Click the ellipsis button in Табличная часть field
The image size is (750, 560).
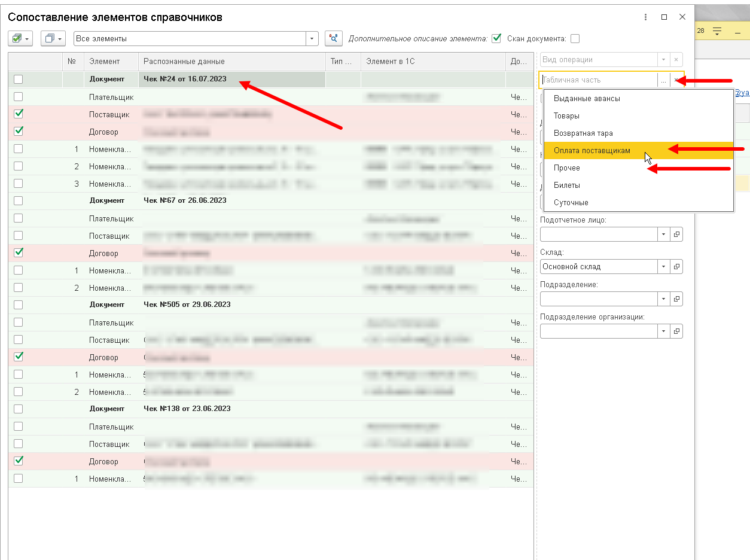coord(663,80)
